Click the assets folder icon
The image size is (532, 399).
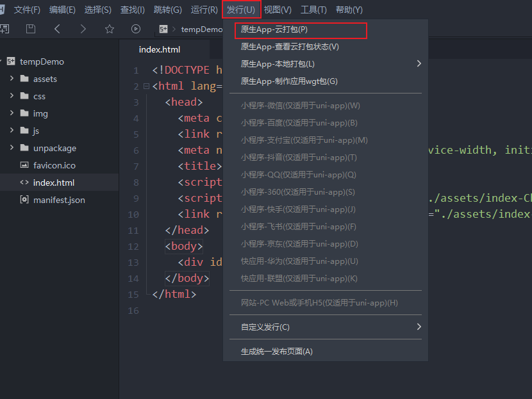pos(24,79)
